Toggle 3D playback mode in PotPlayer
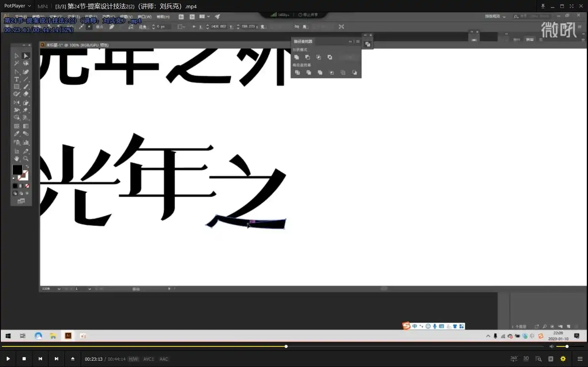 click(x=526, y=358)
